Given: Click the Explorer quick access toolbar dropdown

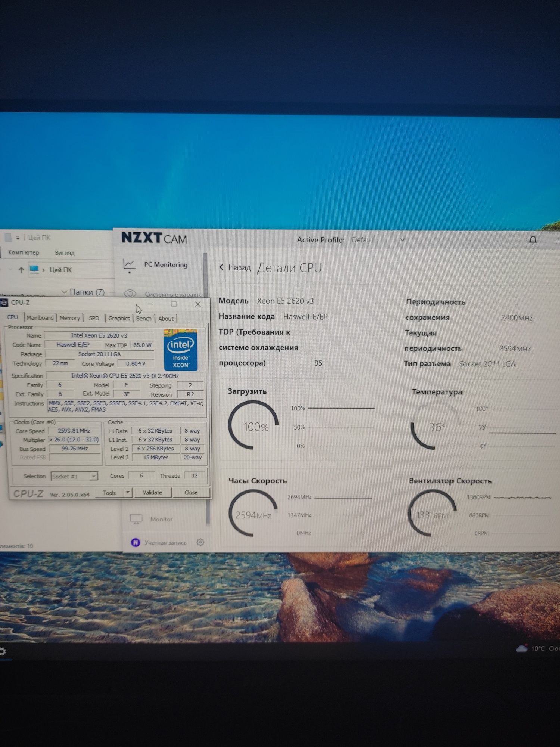Looking at the screenshot, I should tap(18, 238).
